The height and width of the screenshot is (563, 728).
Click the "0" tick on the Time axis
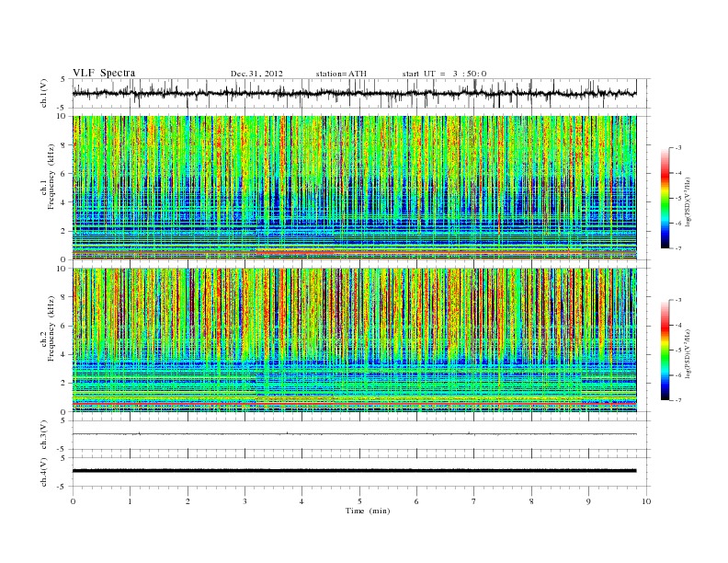[73, 501]
